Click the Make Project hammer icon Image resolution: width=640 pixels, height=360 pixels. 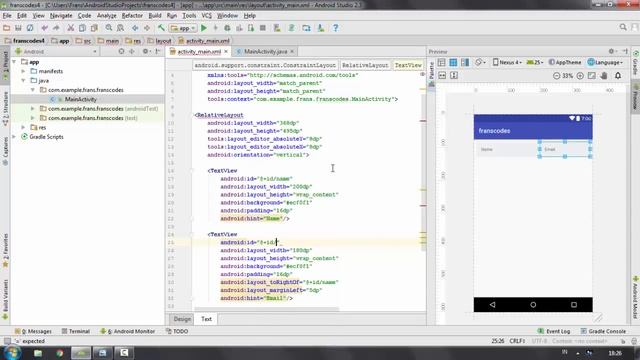coord(161,28)
